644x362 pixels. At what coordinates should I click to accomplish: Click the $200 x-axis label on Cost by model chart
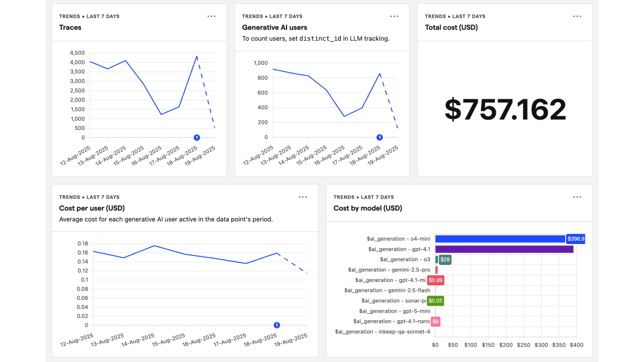click(506, 345)
